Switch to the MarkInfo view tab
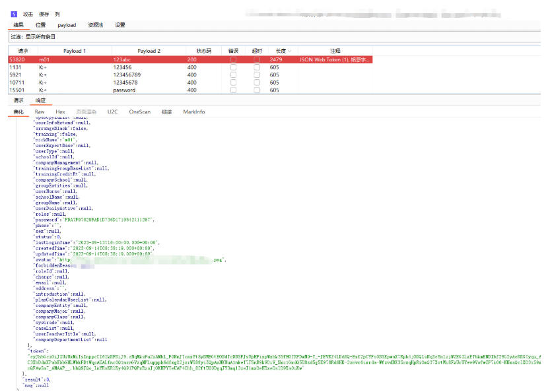Image resolution: width=548 pixels, height=392 pixels. pos(194,112)
